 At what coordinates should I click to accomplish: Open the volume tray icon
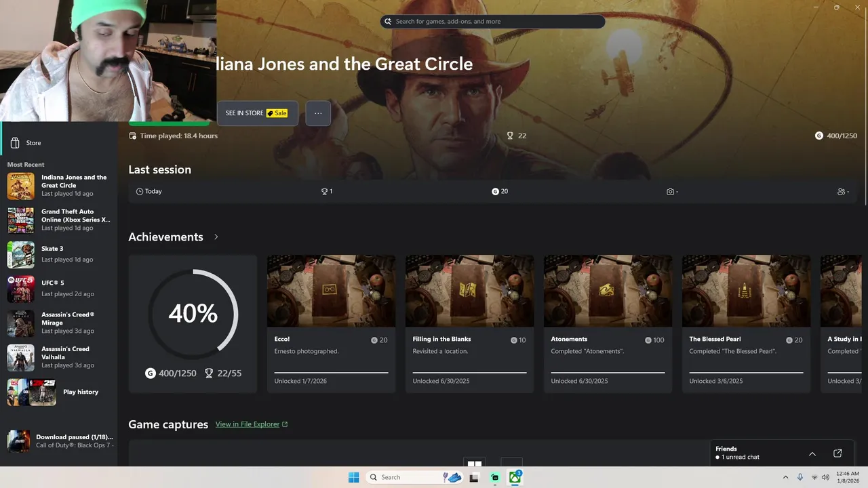[825, 477]
